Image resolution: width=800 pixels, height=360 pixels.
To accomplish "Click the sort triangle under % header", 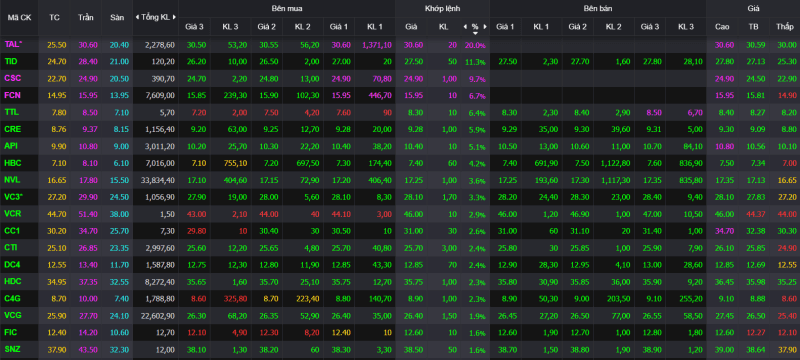I will [x=475, y=33].
